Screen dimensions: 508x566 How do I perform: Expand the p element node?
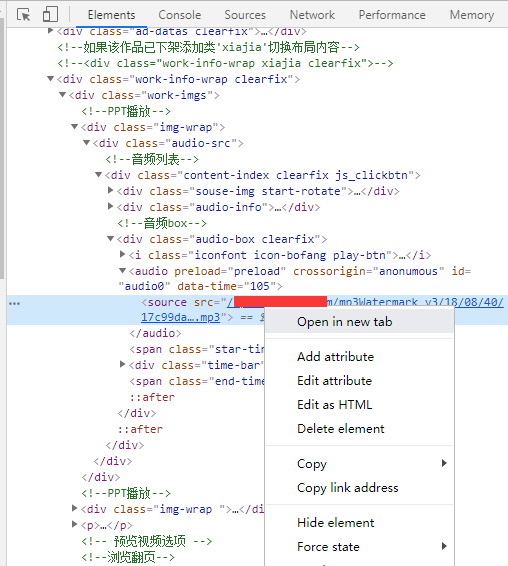tap(74, 524)
